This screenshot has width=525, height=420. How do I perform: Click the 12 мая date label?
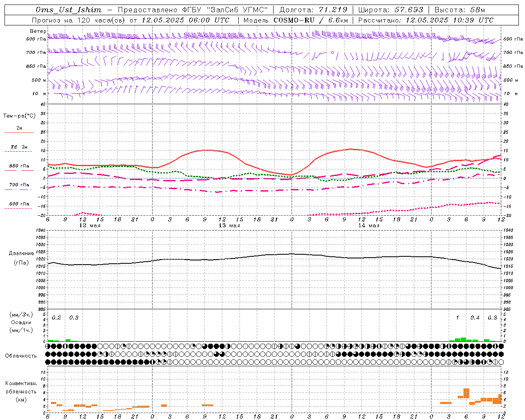(x=90, y=226)
